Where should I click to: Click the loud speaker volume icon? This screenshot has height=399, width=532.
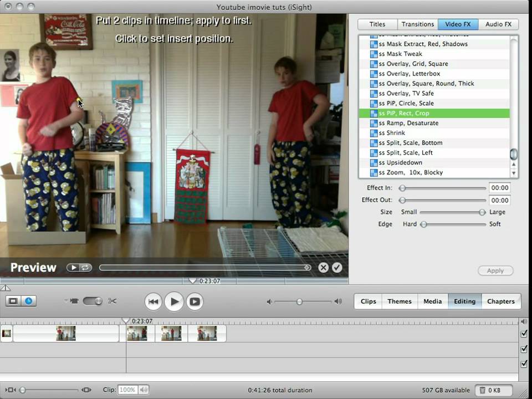tap(338, 301)
